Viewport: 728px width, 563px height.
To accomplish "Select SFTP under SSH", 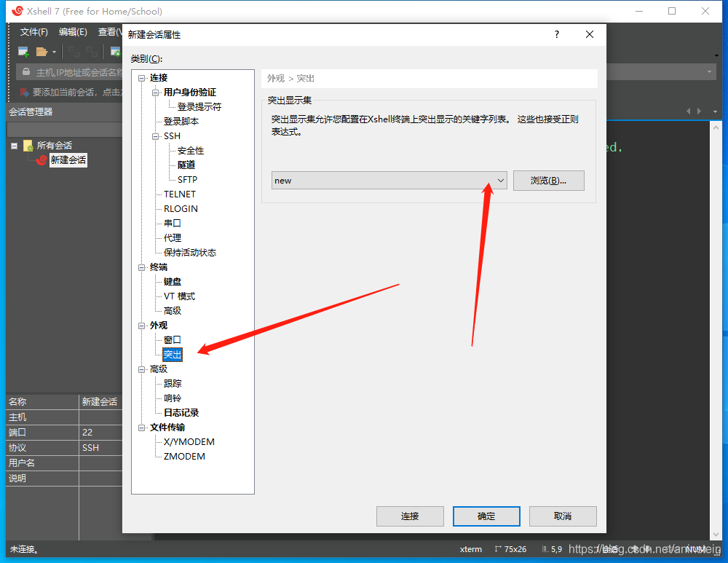I will click(187, 179).
